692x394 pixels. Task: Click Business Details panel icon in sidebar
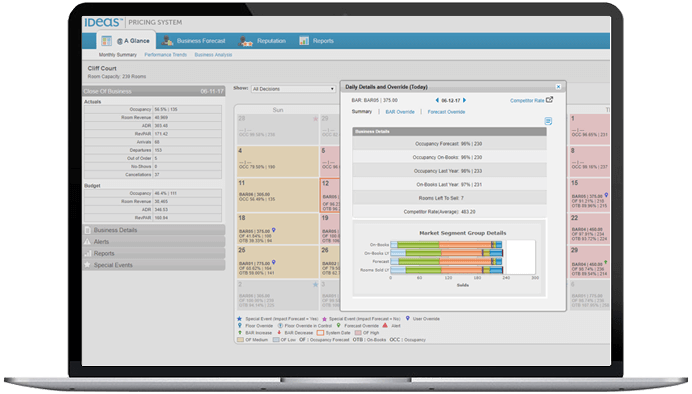point(87,230)
